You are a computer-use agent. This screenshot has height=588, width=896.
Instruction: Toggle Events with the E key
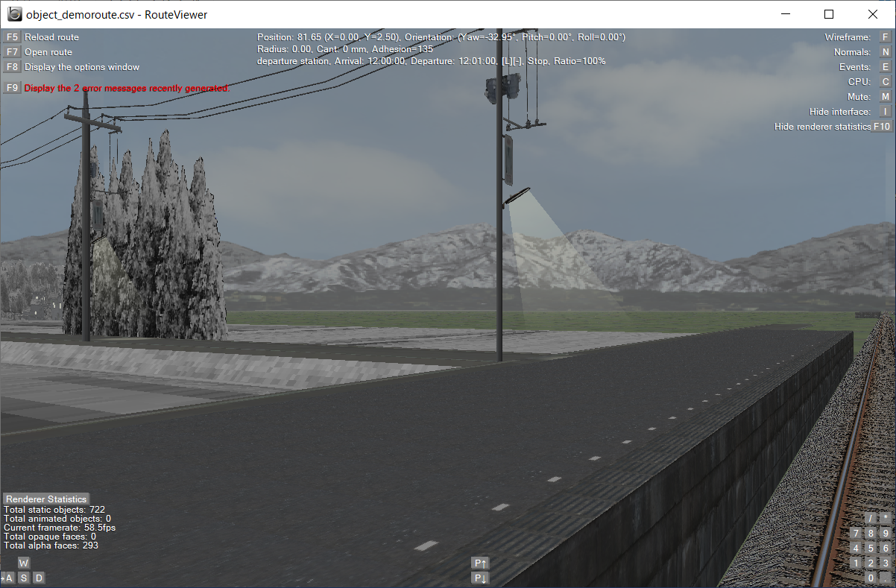[886, 66]
